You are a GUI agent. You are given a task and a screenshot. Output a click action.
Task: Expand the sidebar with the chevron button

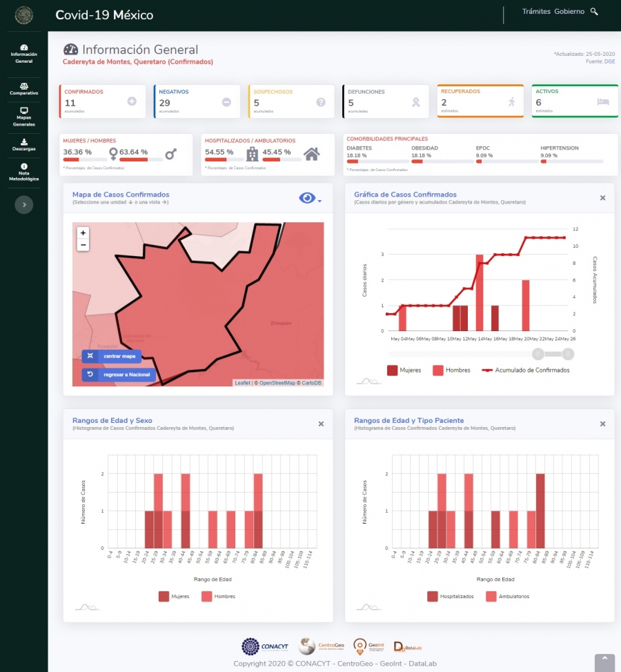(24, 204)
